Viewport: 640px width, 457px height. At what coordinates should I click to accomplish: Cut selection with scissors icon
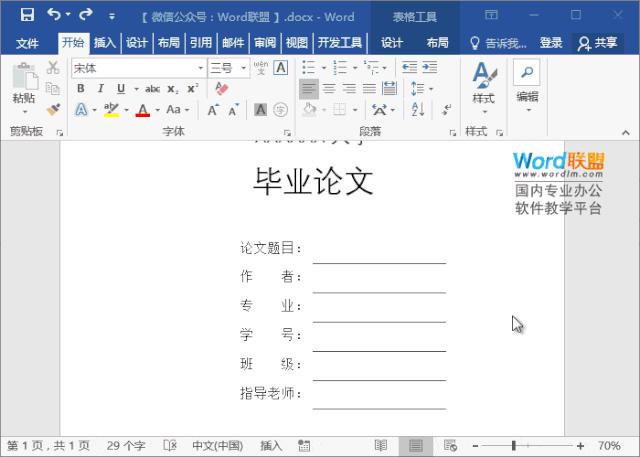(x=53, y=68)
